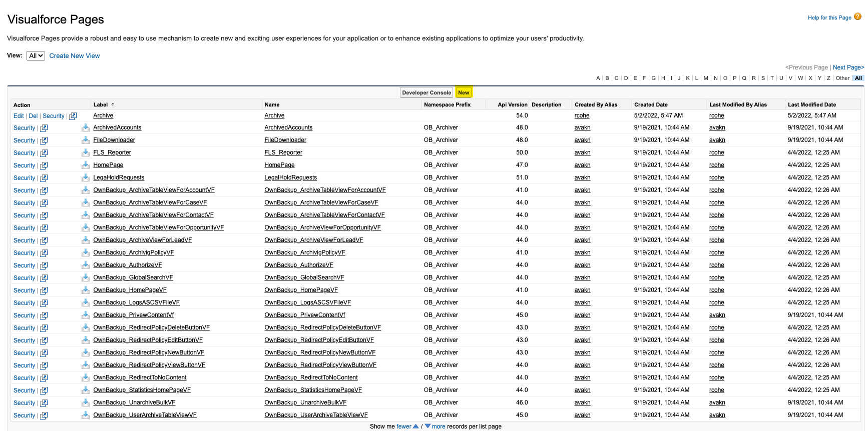Sort by Namespace Prefix column header

tap(447, 104)
